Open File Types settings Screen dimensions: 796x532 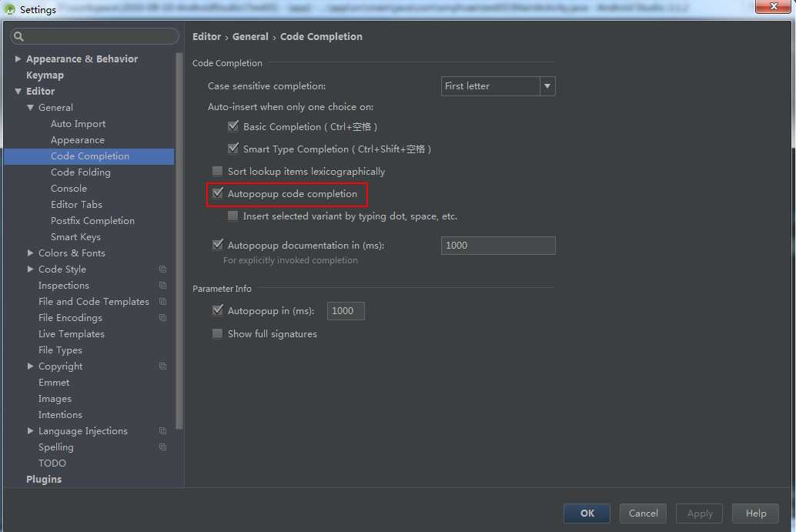pos(60,350)
